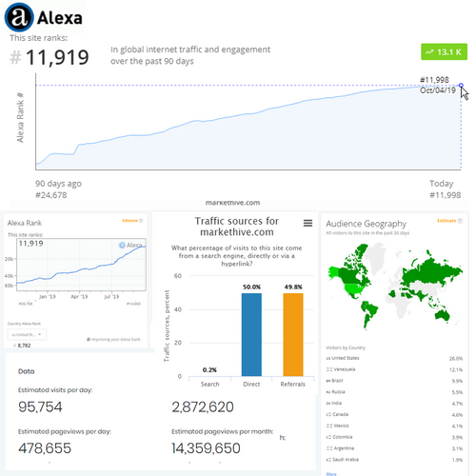The height and width of the screenshot is (476, 476).
Task: Click the 49.8% label above the Referrals bar
Action: pyautogui.click(x=293, y=287)
